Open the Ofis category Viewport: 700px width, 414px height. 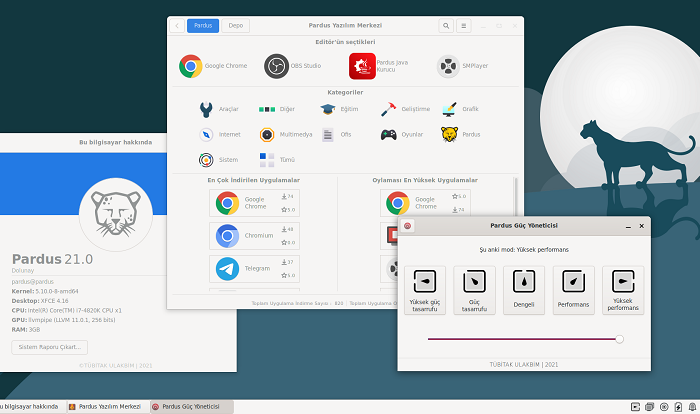click(x=337, y=134)
